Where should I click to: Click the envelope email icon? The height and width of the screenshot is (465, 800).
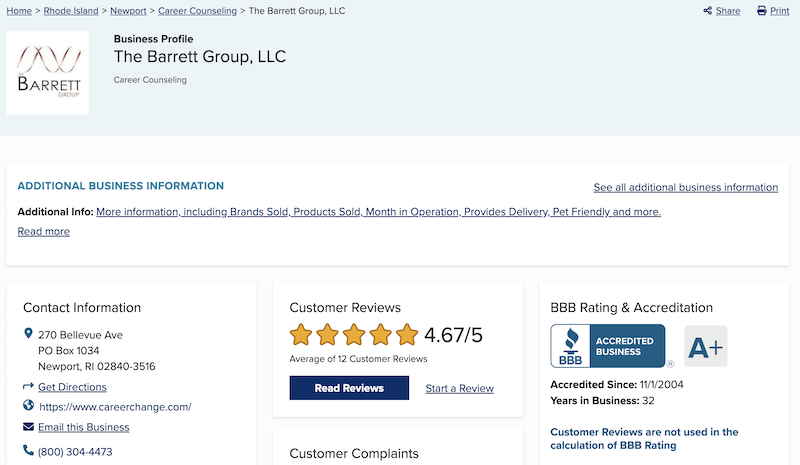coord(29,426)
